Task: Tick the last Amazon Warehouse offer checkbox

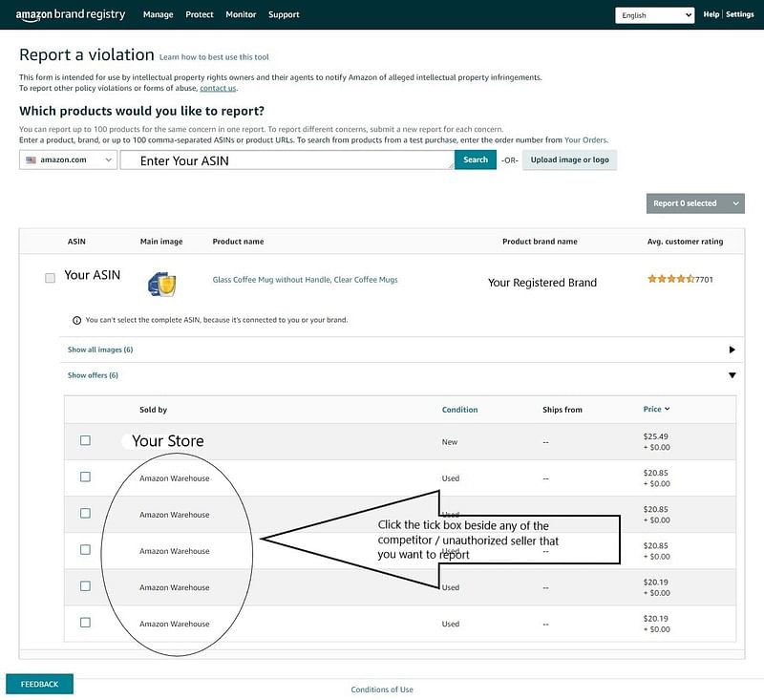Action: [85, 623]
